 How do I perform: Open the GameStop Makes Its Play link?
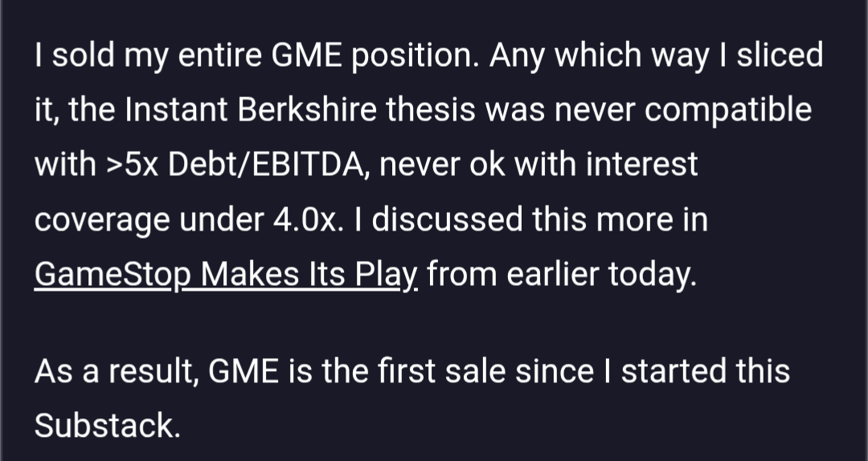[226, 275]
